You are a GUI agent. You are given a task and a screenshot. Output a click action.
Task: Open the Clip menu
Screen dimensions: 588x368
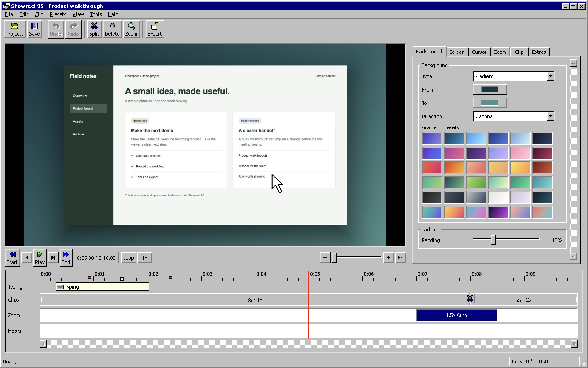(x=39, y=14)
